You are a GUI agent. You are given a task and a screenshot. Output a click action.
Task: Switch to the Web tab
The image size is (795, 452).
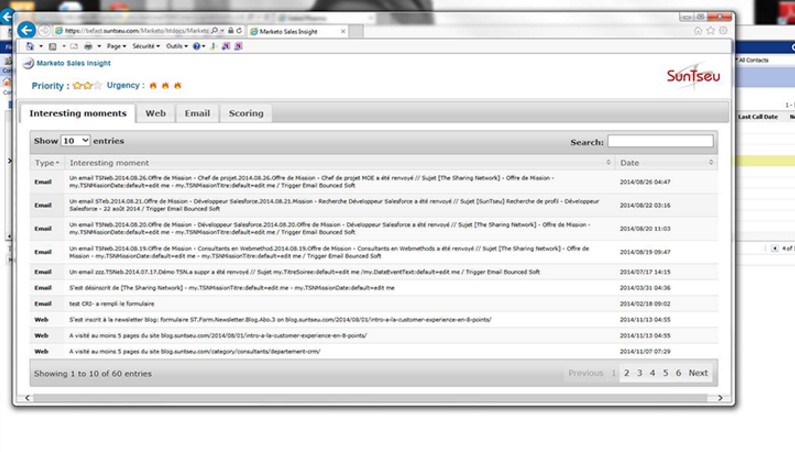(x=156, y=113)
